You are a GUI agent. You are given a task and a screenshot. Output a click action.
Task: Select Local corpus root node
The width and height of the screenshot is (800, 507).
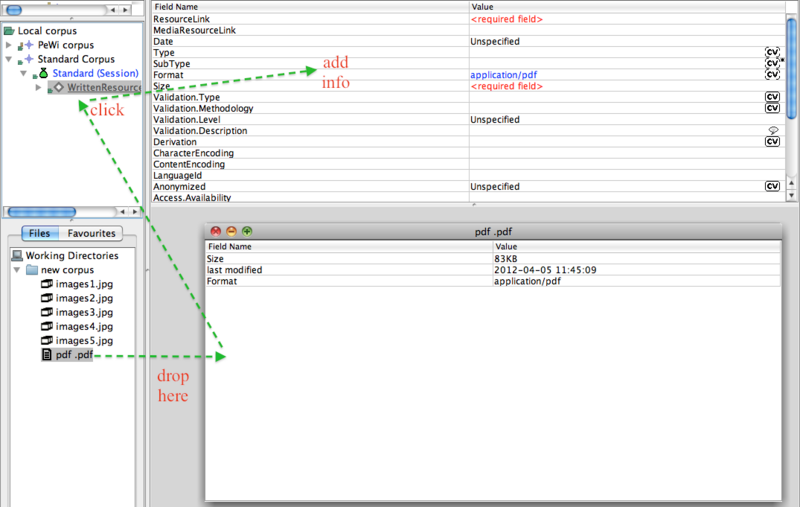(47, 31)
